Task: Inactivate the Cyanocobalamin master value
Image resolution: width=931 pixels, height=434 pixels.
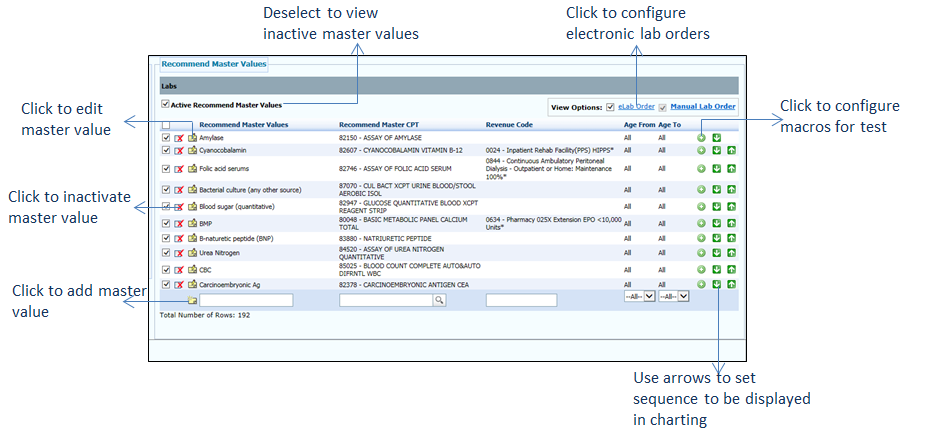Action: [179, 150]
